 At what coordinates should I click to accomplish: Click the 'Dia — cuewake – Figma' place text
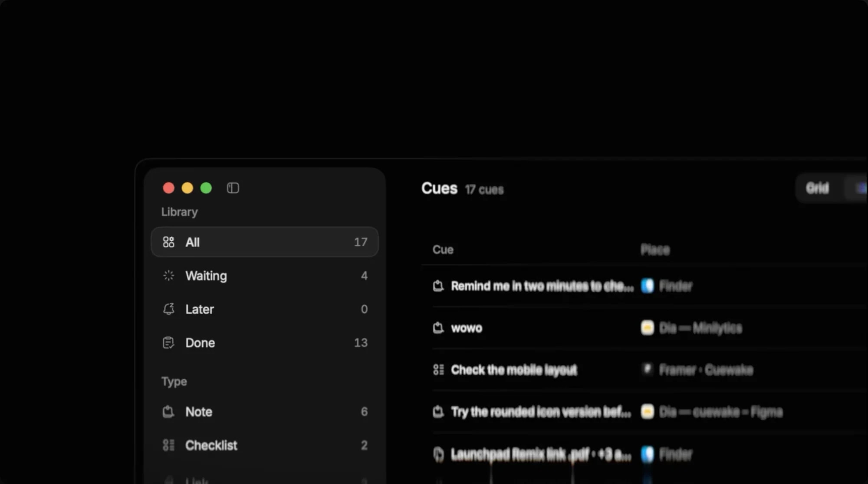click(x=721, y=412)
